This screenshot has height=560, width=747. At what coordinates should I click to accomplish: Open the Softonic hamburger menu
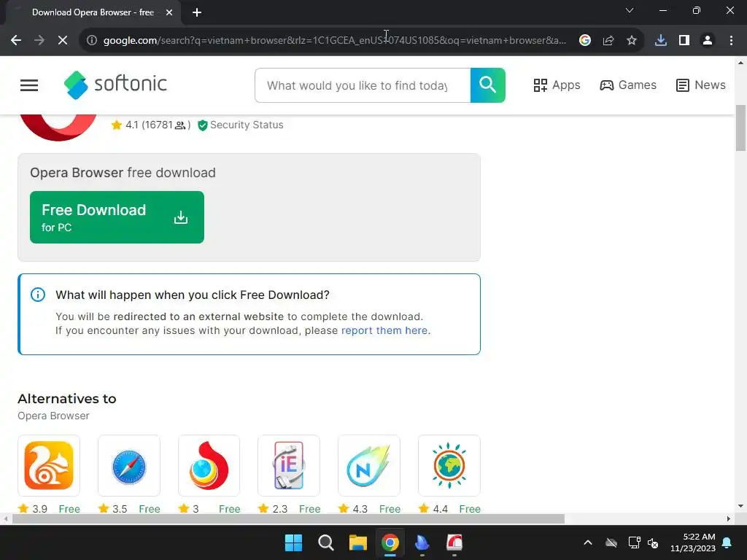29,85
